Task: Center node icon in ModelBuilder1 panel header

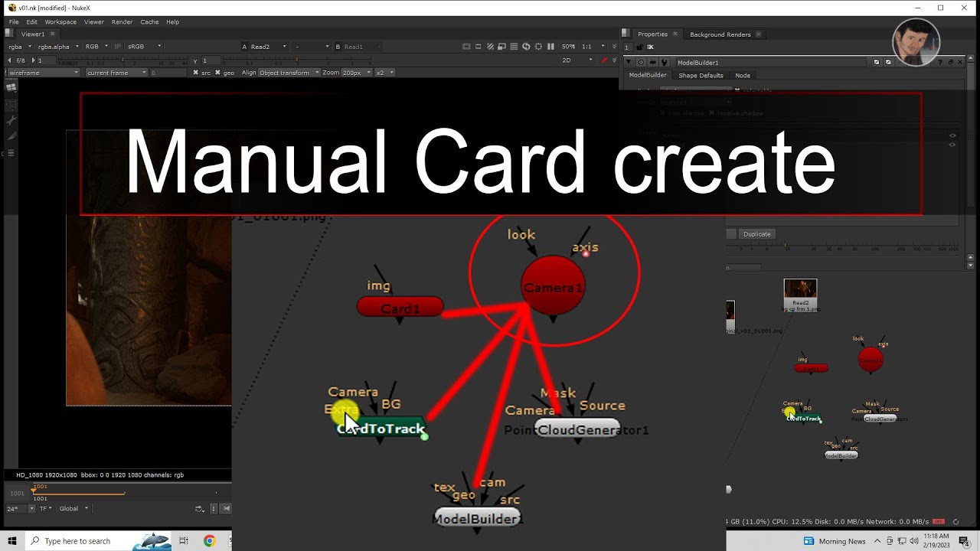Action: point(642,62)
